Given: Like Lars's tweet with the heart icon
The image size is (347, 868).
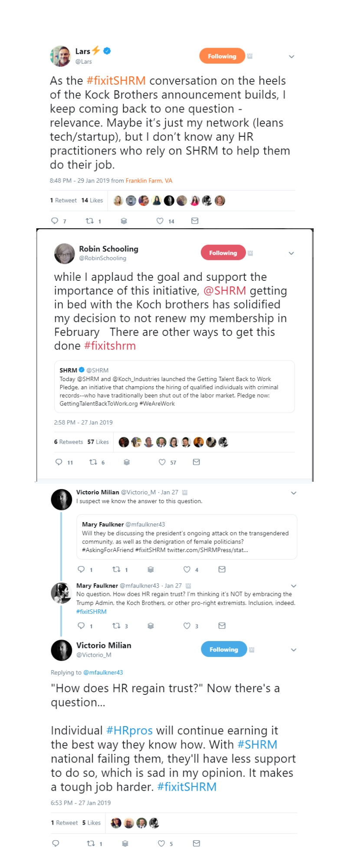Looking at the screenshot, I should tap(160, 221).
